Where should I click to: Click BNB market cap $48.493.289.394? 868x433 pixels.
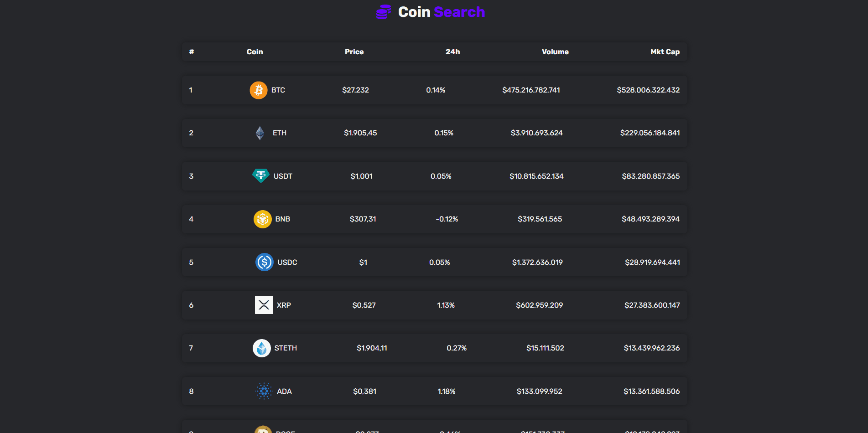point(651,219)
